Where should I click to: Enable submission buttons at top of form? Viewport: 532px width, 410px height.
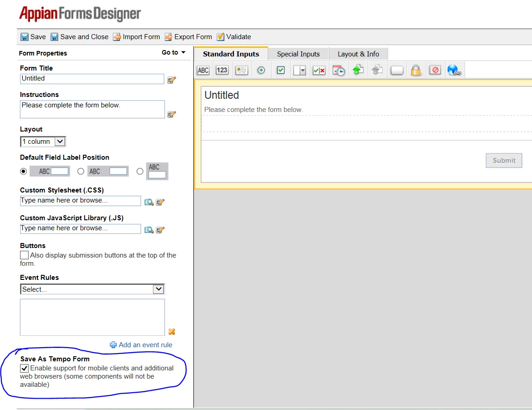24,255
